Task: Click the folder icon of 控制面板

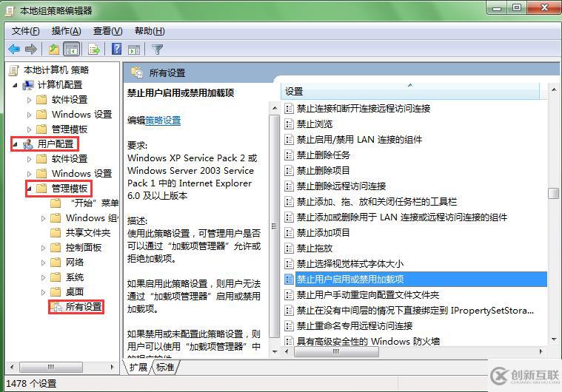Action: pyautogui.click(x=56, y=247)
